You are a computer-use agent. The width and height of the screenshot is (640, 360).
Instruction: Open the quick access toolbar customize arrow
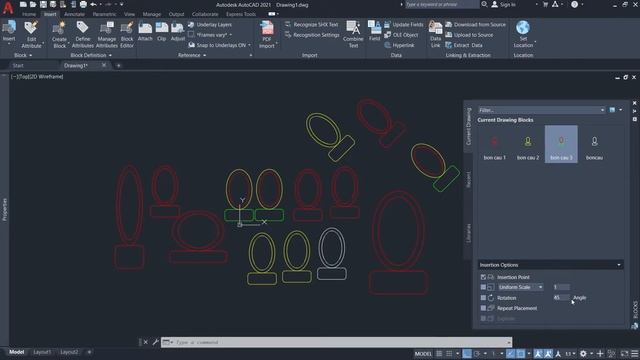(x=122, y=4)
